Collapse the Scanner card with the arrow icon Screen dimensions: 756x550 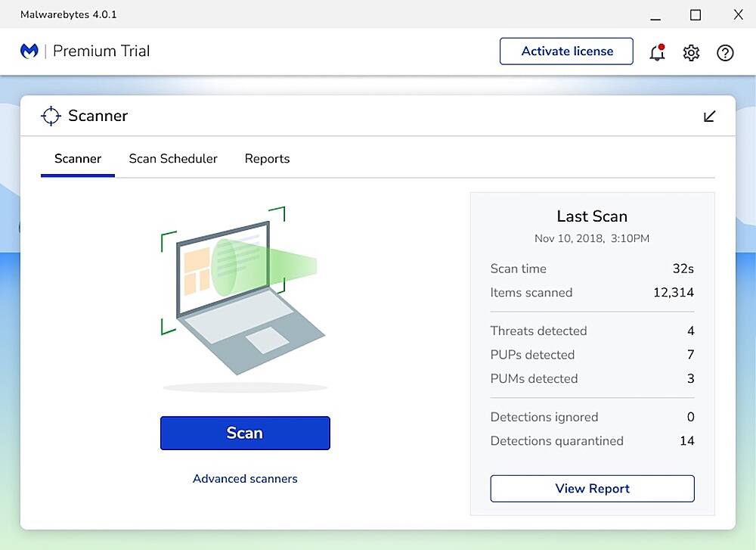709,117
